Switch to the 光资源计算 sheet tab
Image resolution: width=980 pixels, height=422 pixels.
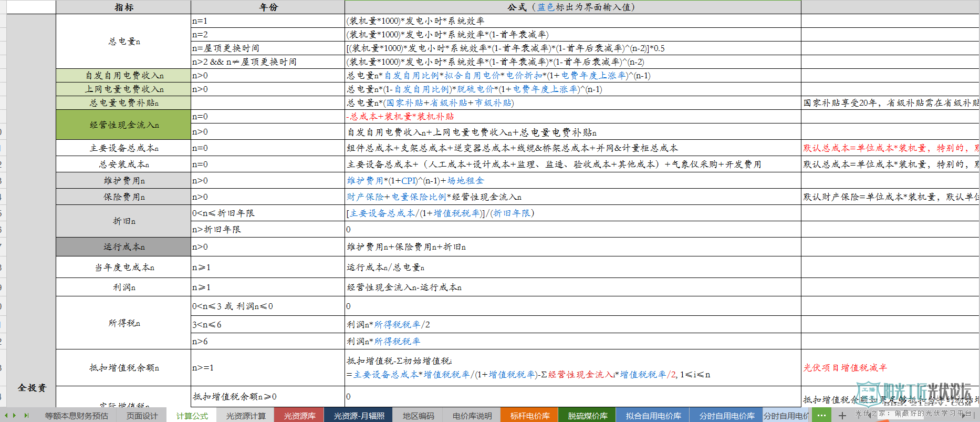246,416
